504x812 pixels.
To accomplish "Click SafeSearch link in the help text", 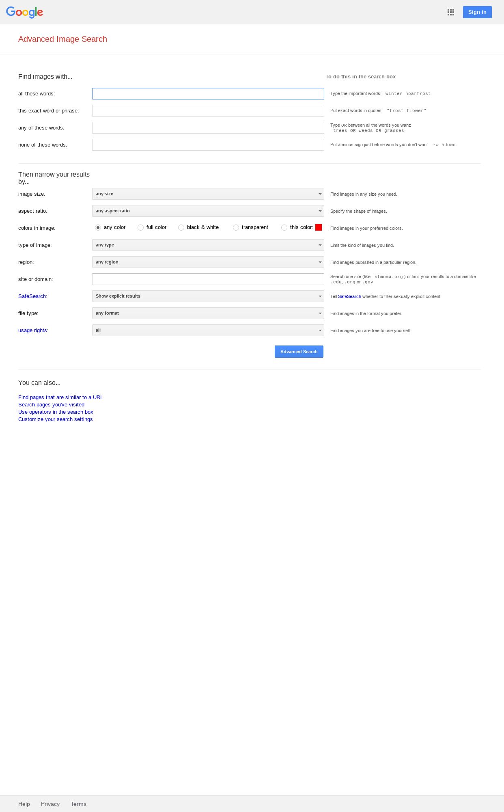I will click(349, 297).
